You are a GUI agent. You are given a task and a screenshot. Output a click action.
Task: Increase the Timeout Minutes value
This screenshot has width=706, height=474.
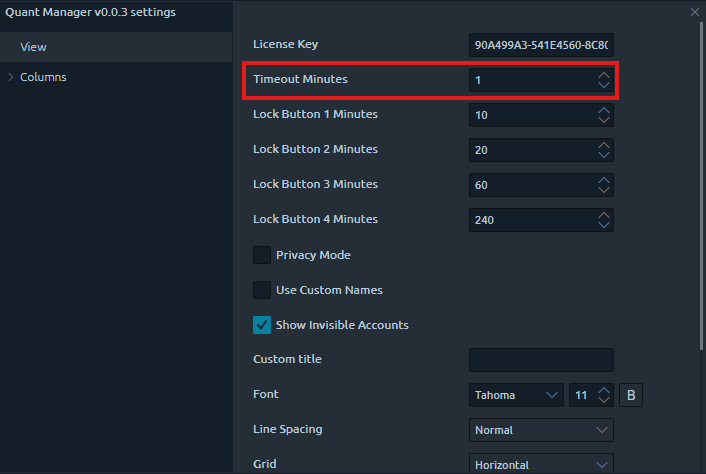603,74
